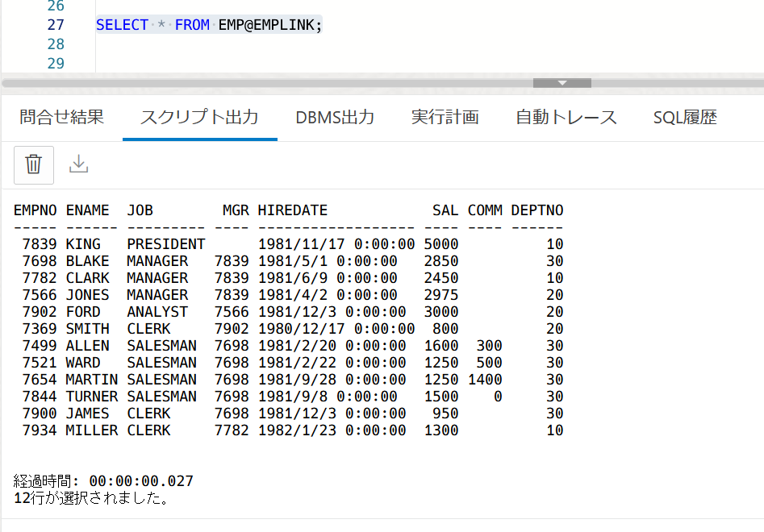Click line number 29 in editor gutter

(x=55, y=63)
